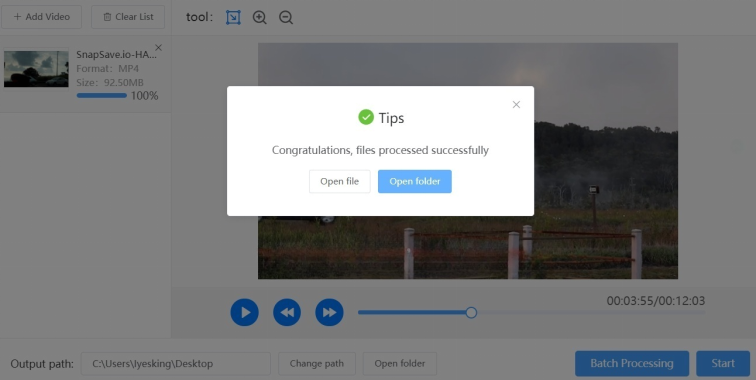
Task: Remove SnapSave.io video from the list
Action: point(158,47)
